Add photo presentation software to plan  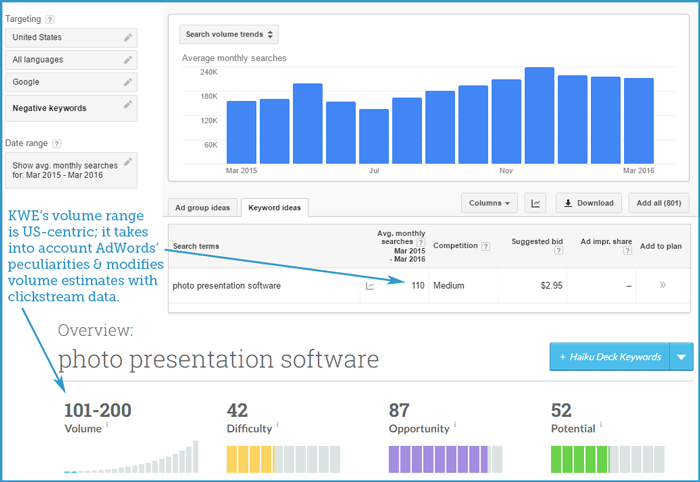(x=661, y=285)
